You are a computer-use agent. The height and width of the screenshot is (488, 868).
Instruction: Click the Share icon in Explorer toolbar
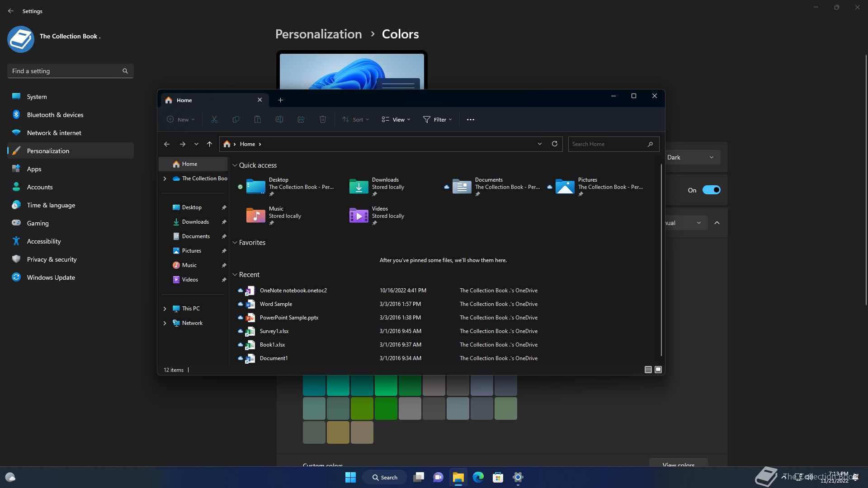coord(301,120)
